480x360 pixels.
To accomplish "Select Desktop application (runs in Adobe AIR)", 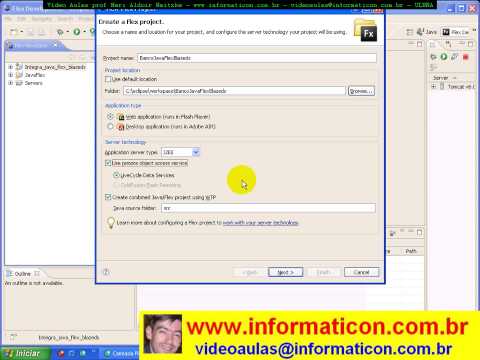I will [110, 127].
